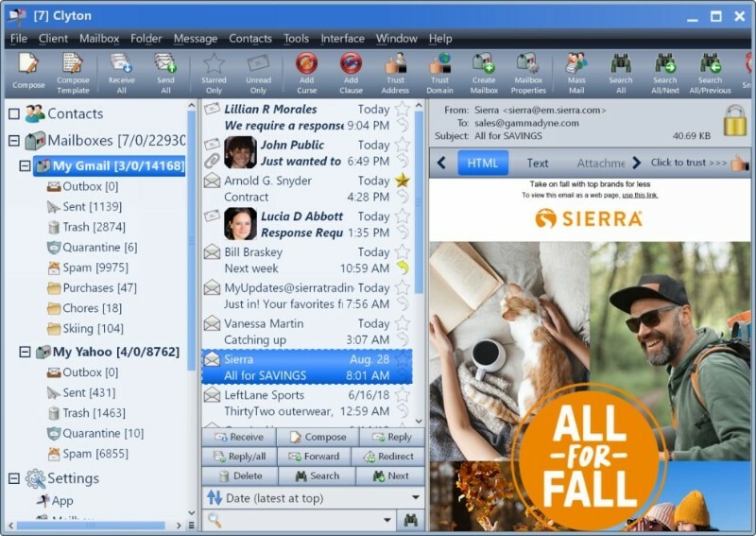The width and height of the screenshot is (756, 536).
Task: Click the padlock security icon
Action: pyautogui.click(x=734, y=121)
